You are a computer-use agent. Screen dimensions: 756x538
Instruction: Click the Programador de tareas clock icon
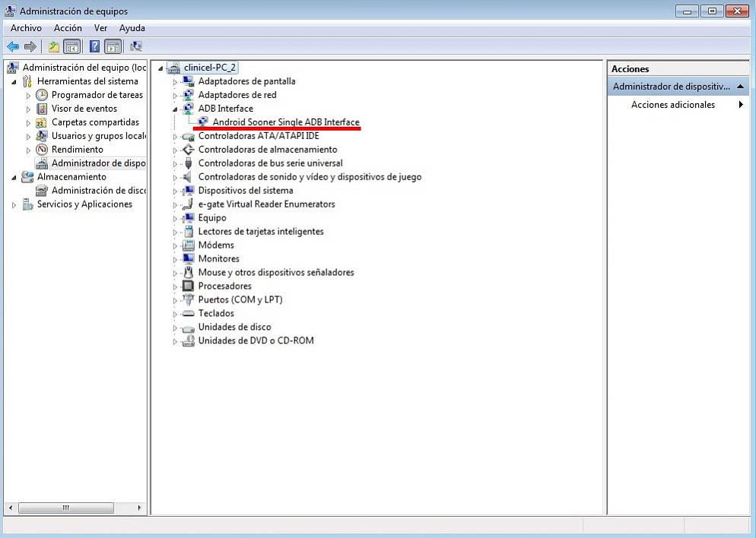tap(42, 95)
